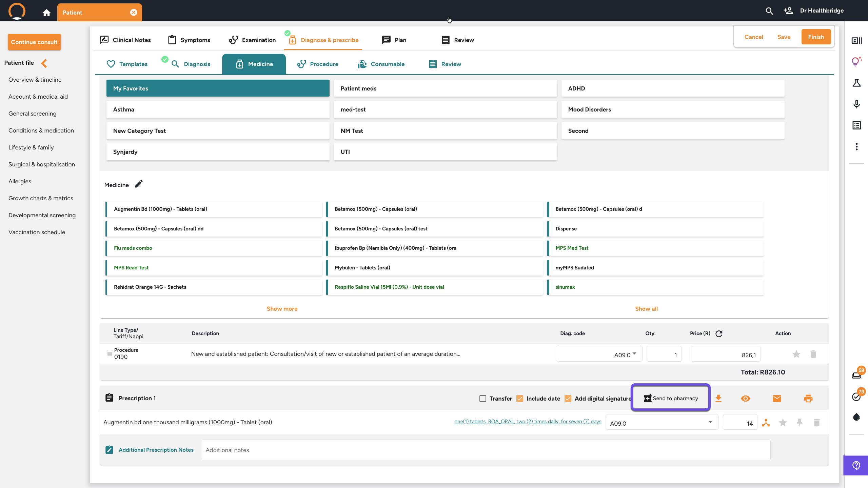Start dictation with the microphone icon
Viewport: 868px width, 488px height.
[856, 104]
